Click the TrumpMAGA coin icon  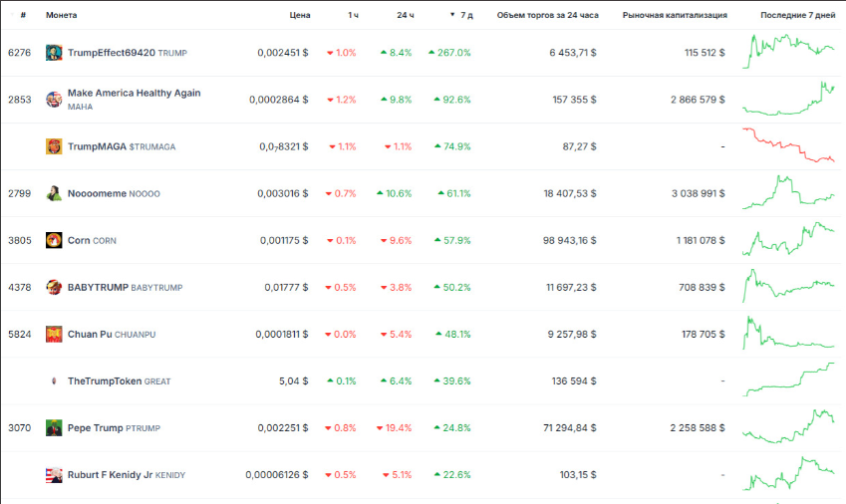tap(54, 146)
